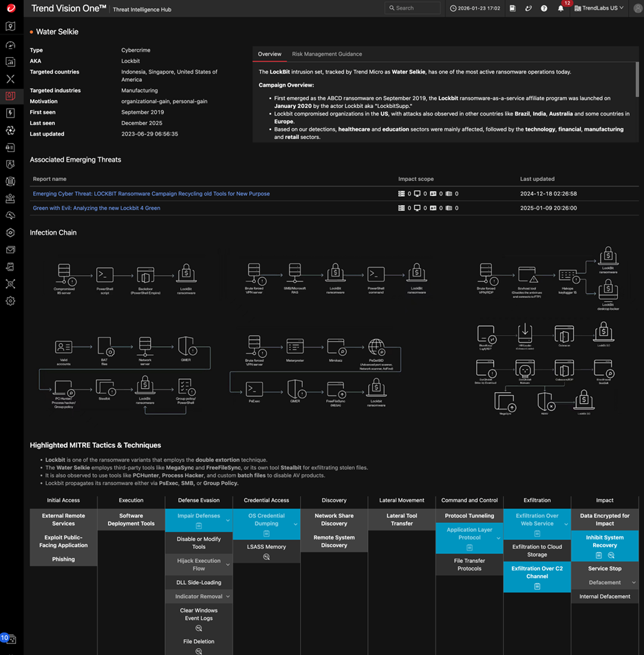Select the Overview tab
The height and width of the screenshot is (655, 644).
tap(270, 54)
